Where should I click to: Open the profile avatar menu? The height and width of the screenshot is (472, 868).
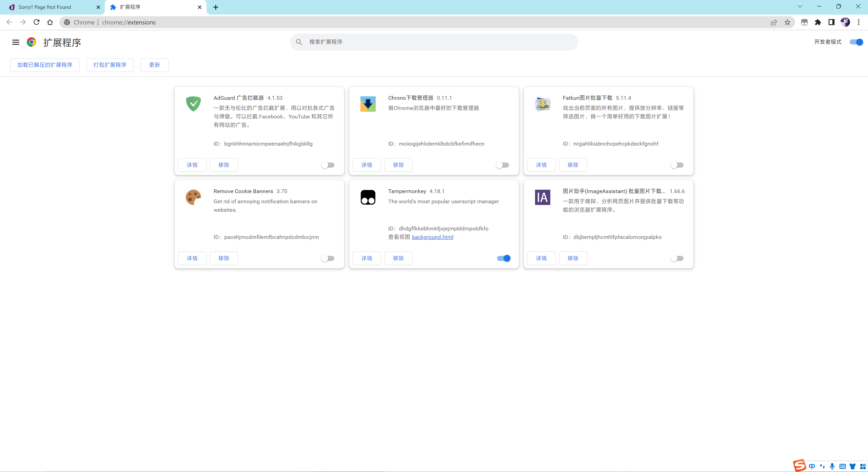pyautogui.click(x=845, y=22)
